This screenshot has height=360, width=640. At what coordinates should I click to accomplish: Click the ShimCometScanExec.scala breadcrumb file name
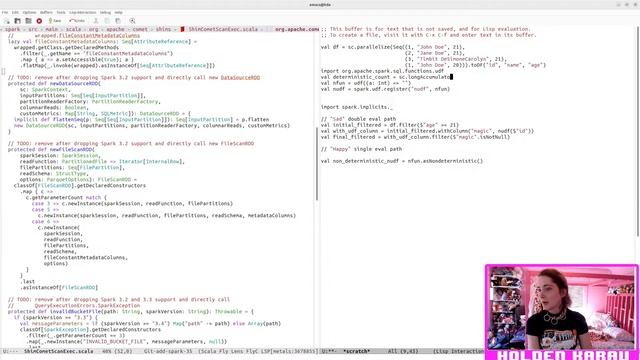(x=223, y=29)
